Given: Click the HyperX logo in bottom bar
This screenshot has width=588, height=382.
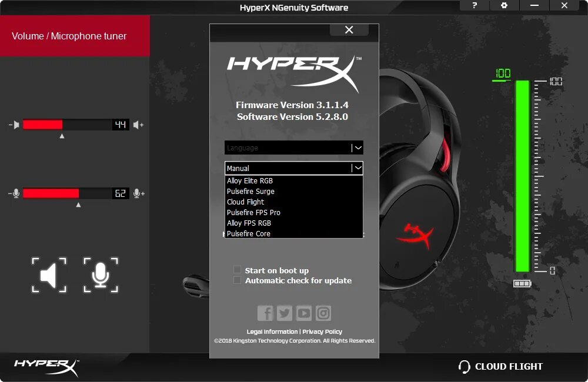Looking at the screenshot, I should (x=47, y=367).
